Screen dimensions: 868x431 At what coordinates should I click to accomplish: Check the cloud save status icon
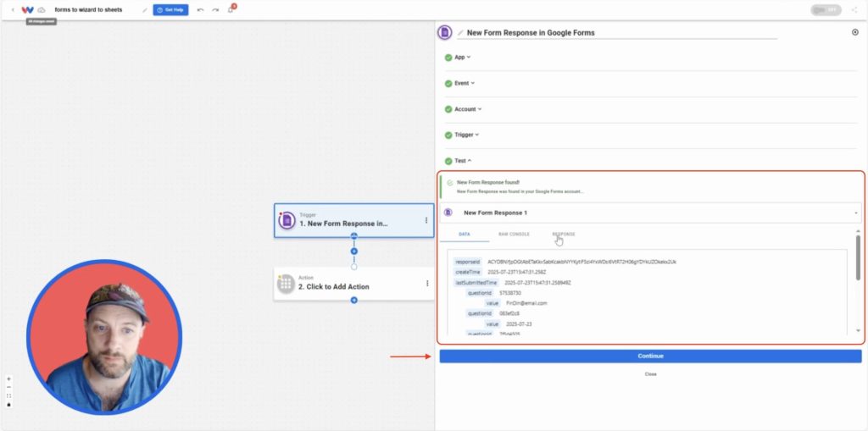pyautogui.click(x=42, y=10)
